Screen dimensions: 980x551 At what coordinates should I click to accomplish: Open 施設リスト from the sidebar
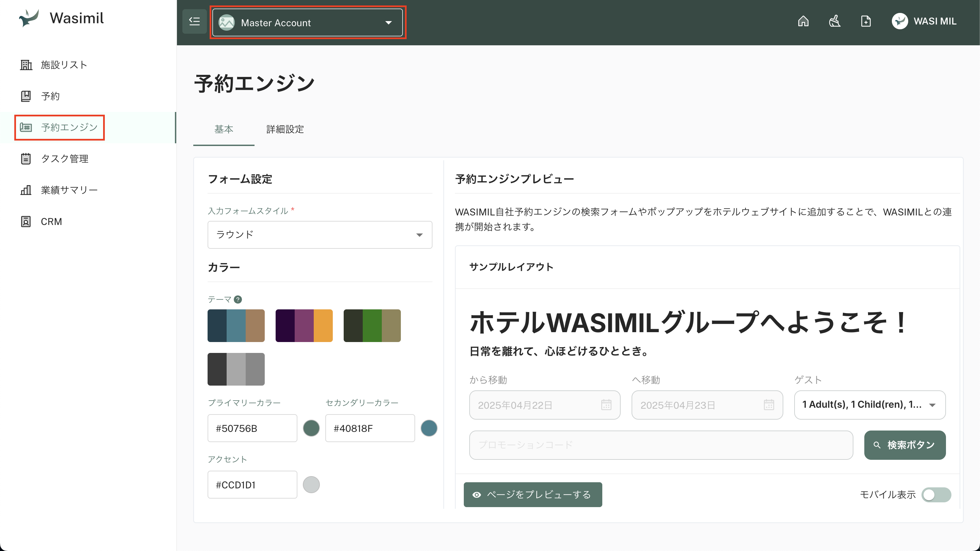coord(64,65)
